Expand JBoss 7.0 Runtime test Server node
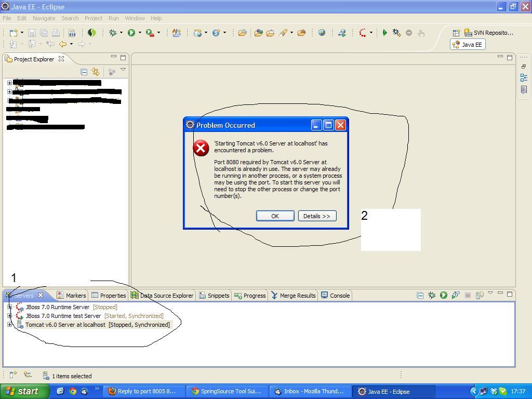Viewport: 532px width, 399px height. click(x=9, y=316)
